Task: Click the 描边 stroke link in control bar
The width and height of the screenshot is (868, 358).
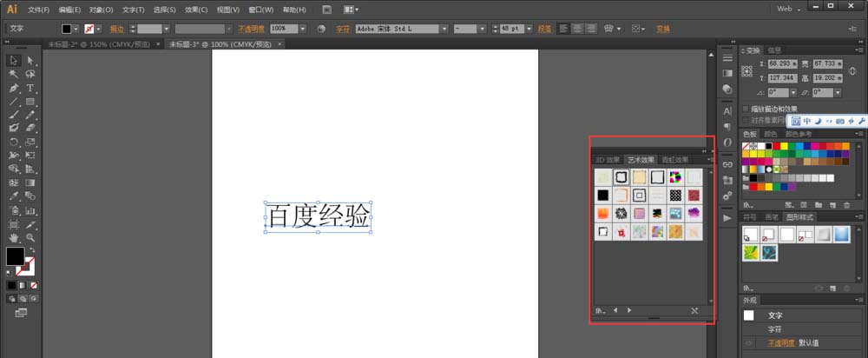Action: click(x=117, y=29)
